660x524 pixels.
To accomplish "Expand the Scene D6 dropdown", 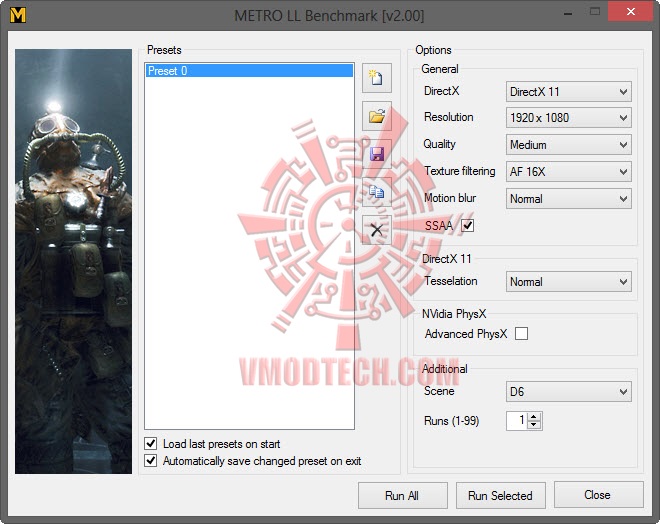I will point(568,392).
